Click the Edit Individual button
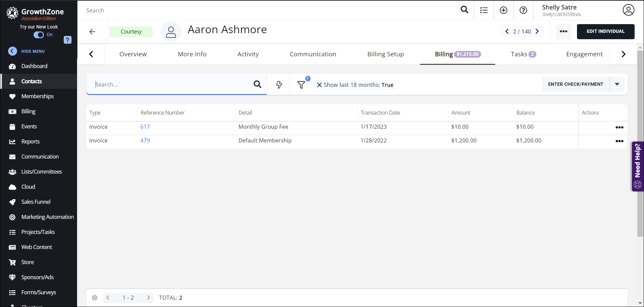This screenshot has width=644, height=307. click(605, 32)
